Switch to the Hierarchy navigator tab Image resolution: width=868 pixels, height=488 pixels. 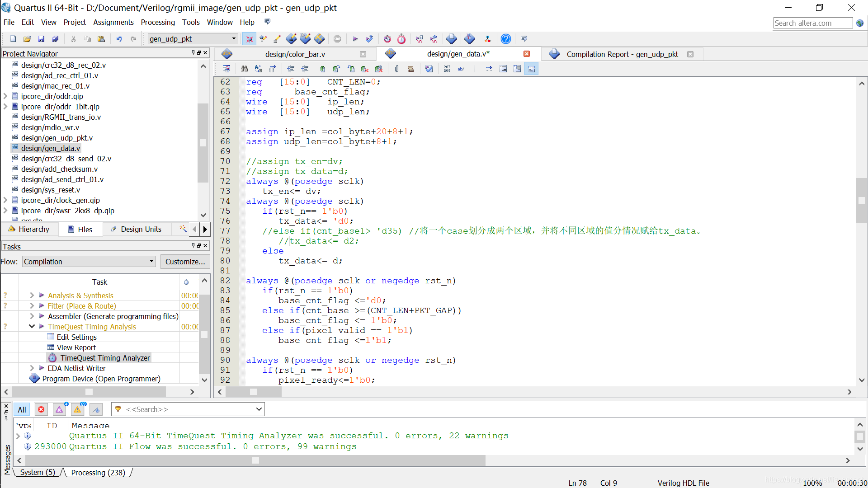point(29,230)
